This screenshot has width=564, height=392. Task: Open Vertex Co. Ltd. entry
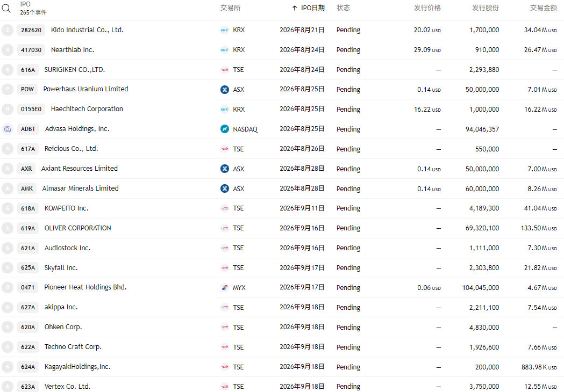pos(68,387)
